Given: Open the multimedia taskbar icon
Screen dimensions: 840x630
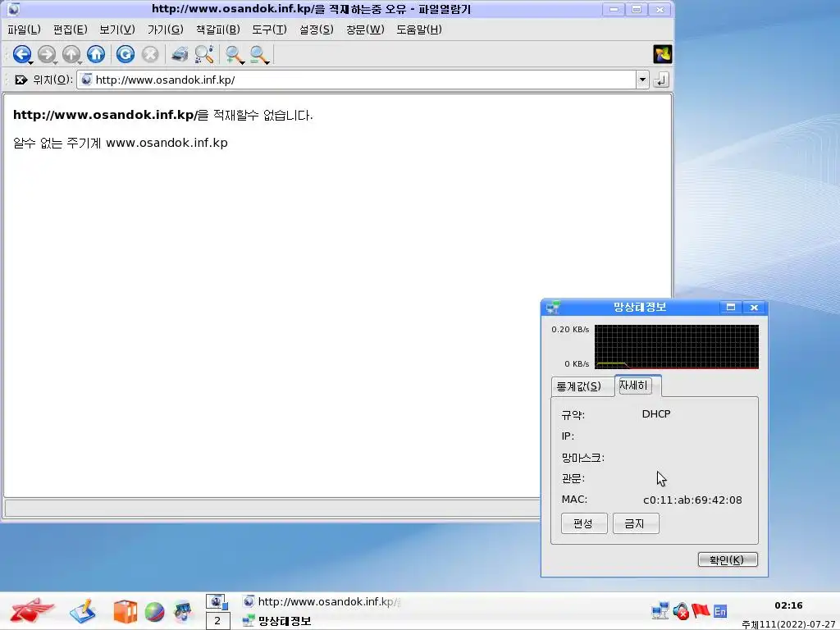Looking at the screenshot, I should coord(183,611).
